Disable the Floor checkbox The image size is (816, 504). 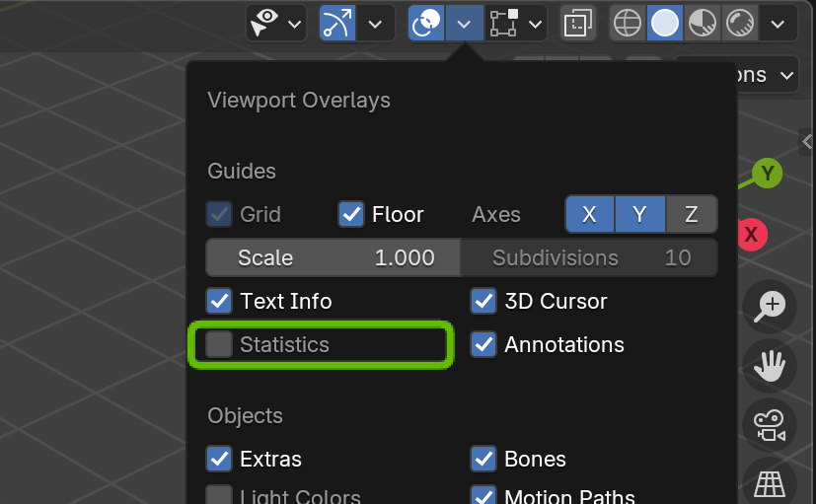[351, 214]
